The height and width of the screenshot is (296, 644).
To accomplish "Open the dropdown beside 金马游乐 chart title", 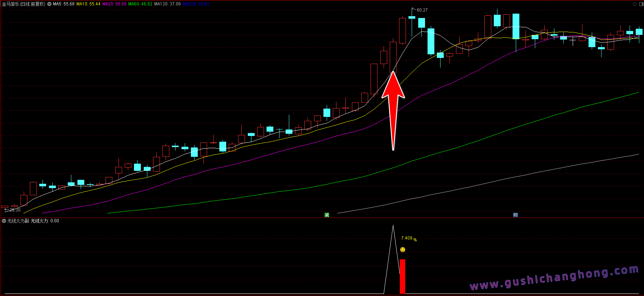I will click(49, 4).
